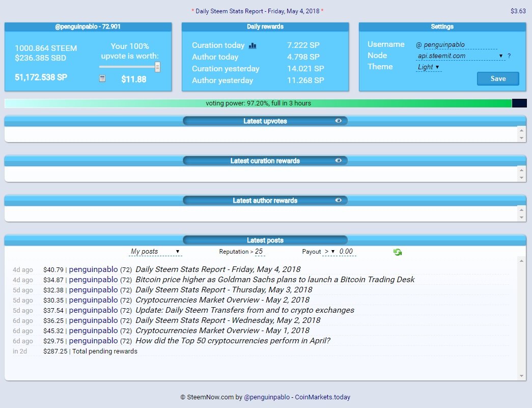This screenshot has width=532, height=408.
Task: Open the Top 50 cryptocurrencies in April post
Action: [x=233, y=341]
